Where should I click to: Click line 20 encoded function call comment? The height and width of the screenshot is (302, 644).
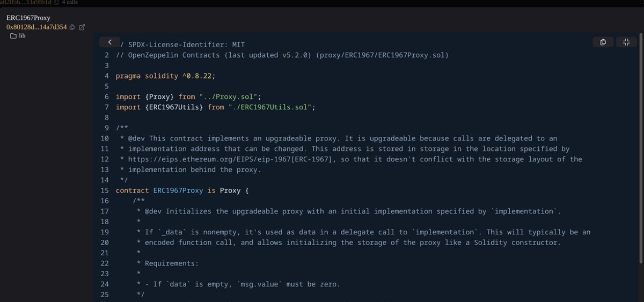(349, 242)
